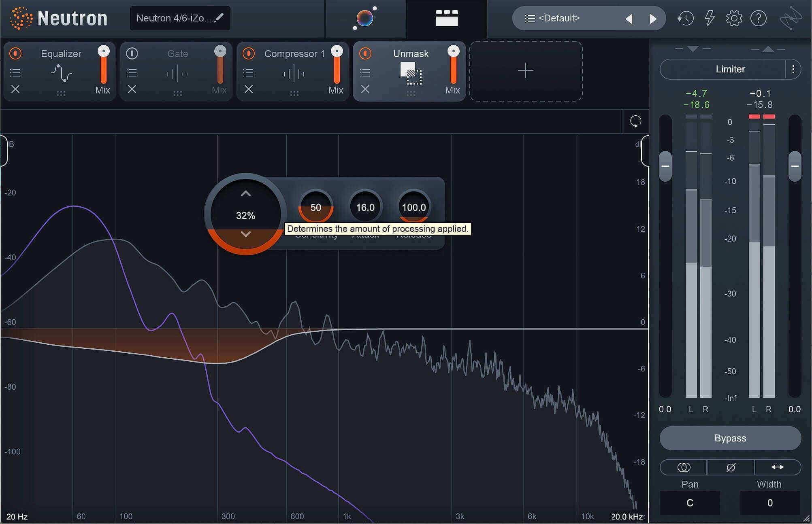Enable the Gate module power button

point(132,53)
